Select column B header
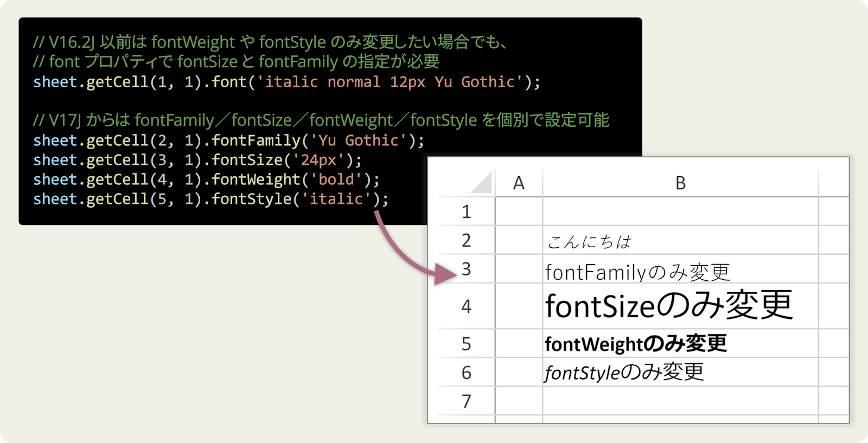Screen dimensions: 868x443 [680, 183]
